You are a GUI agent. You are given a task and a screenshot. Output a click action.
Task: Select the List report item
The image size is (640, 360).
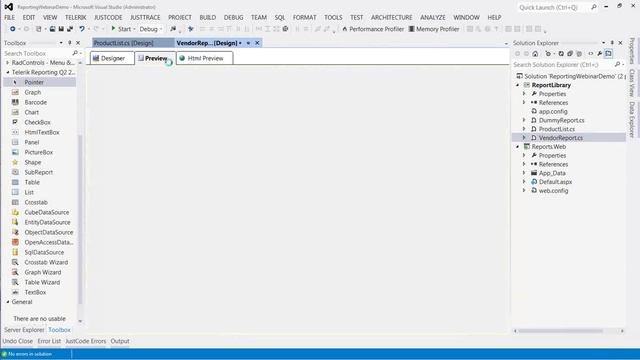point(29,192)
